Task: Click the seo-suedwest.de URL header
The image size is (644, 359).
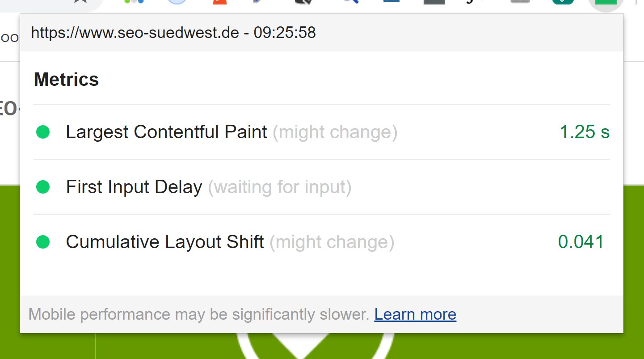Action: pyautogui.click(x=173, y=32)
